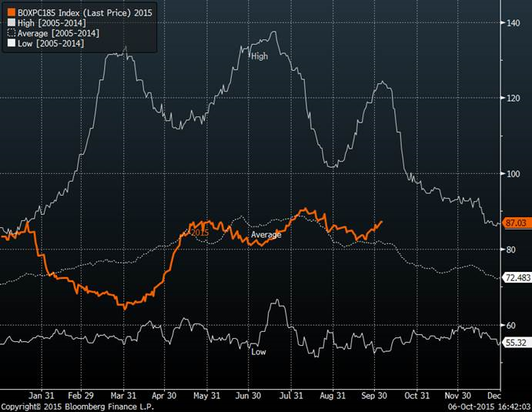The height and width of the screenshot is (412, 532).
Task: Click the 72.483 average value tag
Action: 515,277
